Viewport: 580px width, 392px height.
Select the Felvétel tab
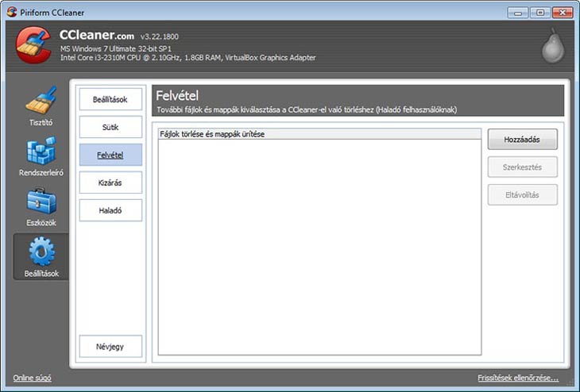click(x=110, y=155)
